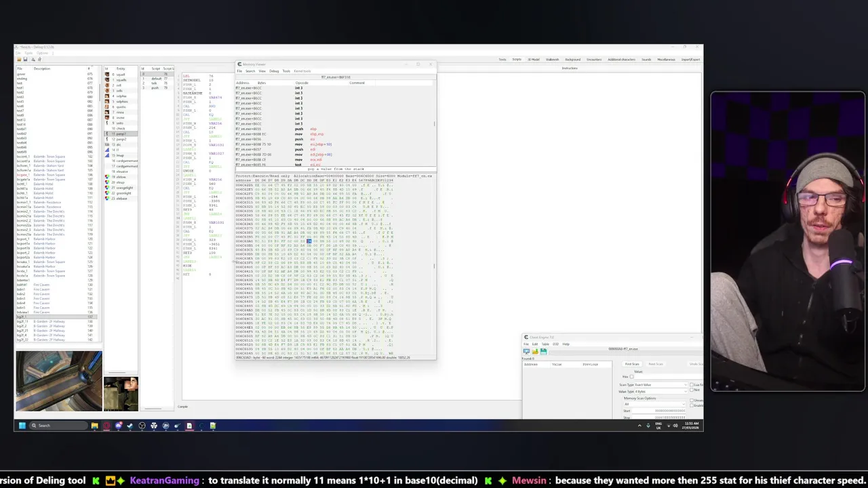868x488 pixels.
Task: Click the Compile button in Deling
Action: (x=182, y=407)
